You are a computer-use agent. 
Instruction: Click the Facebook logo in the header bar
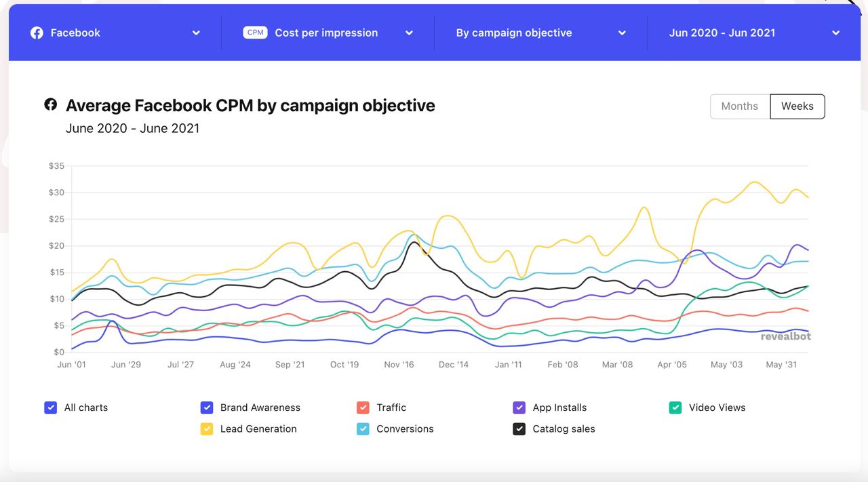click(x=37, y=33)
